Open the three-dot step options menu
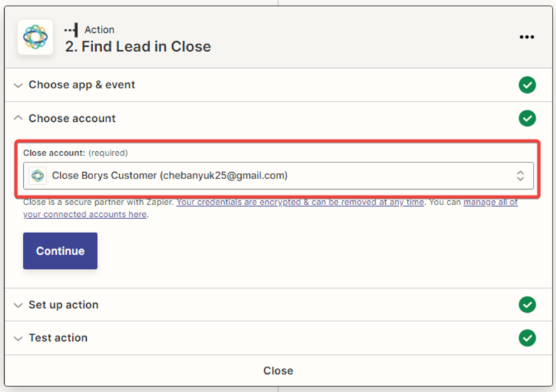 click(x=527, y=37)
